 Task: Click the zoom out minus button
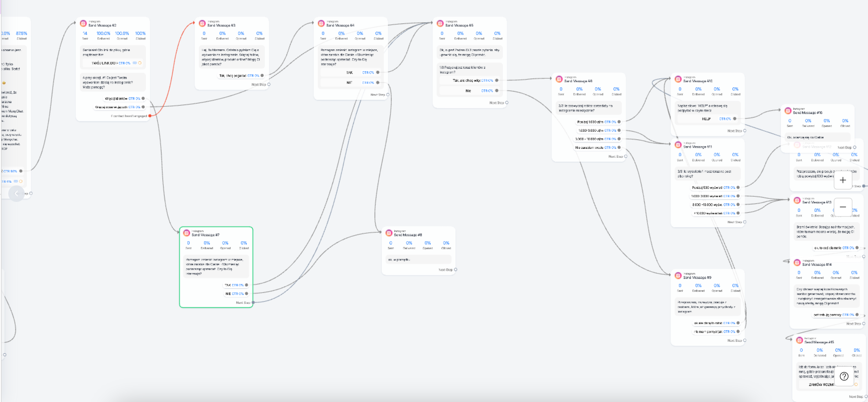click(843, 207)
